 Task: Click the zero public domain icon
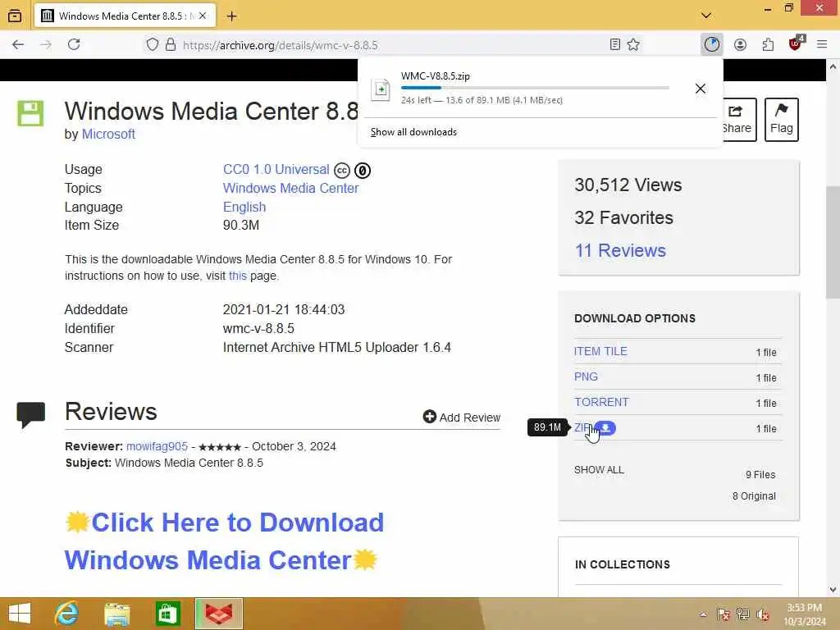tap(363, 171)
